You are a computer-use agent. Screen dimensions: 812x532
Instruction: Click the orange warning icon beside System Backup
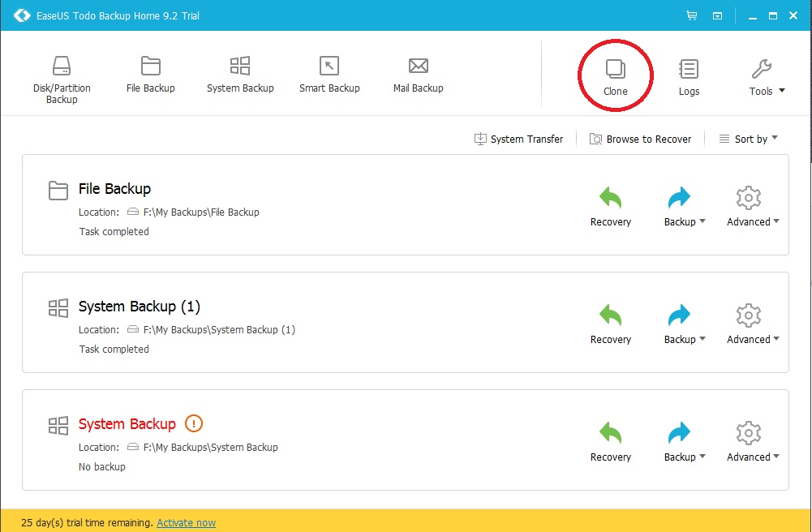pos(194,423)
